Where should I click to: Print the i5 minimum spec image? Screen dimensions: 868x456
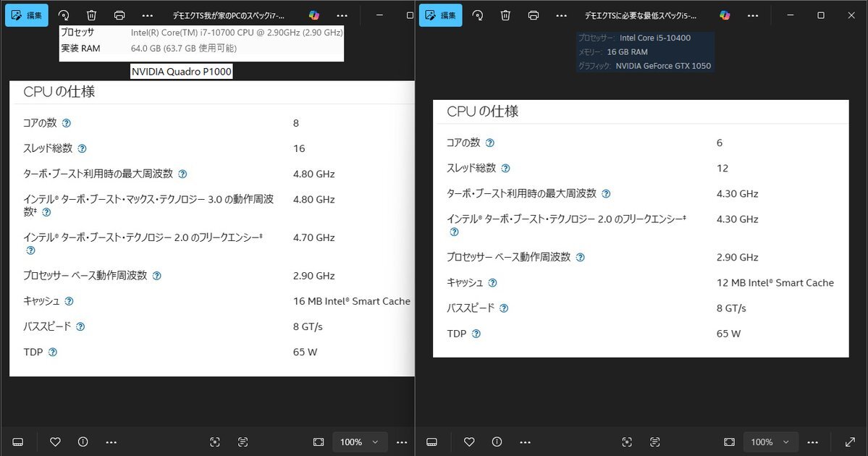[533, 15]
